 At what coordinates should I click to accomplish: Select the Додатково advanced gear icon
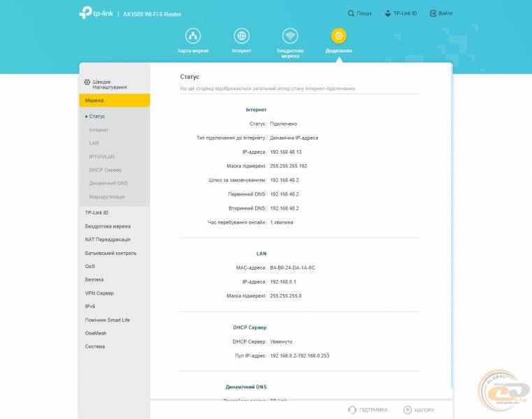pos(338,36)
